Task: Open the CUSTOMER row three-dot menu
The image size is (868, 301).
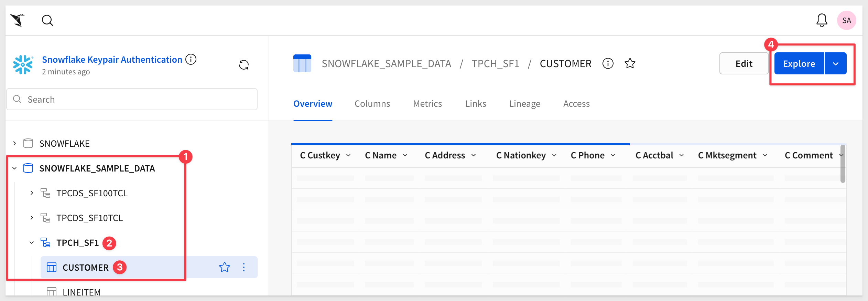Action: pos(244,267)
